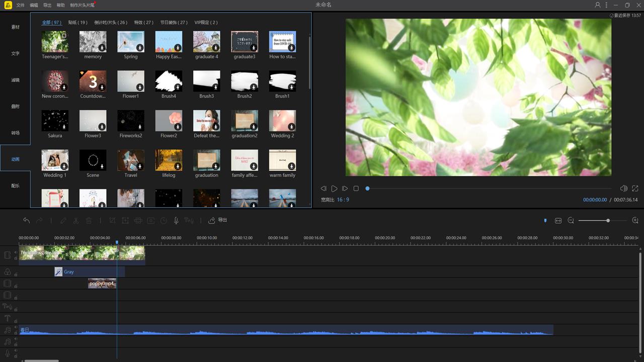
Task: Start the voice-over microphone recording tool
Action: point(176,220)
